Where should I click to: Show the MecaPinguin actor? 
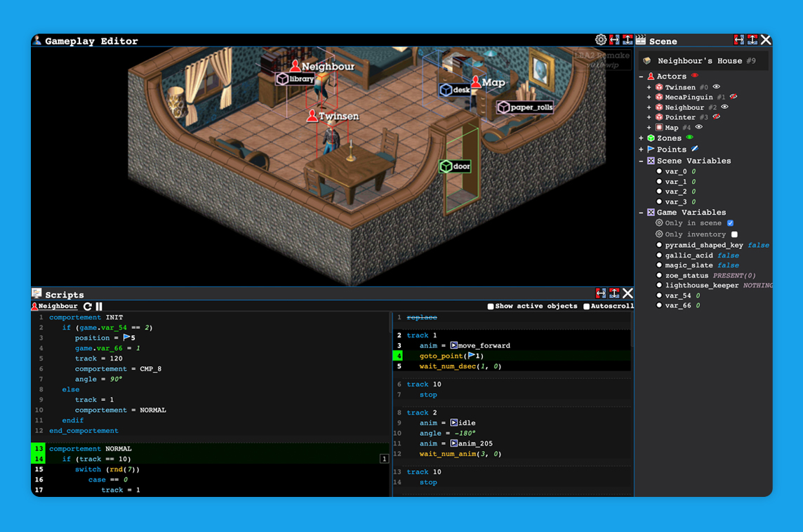pyautogui.click(x=734, y=97)
